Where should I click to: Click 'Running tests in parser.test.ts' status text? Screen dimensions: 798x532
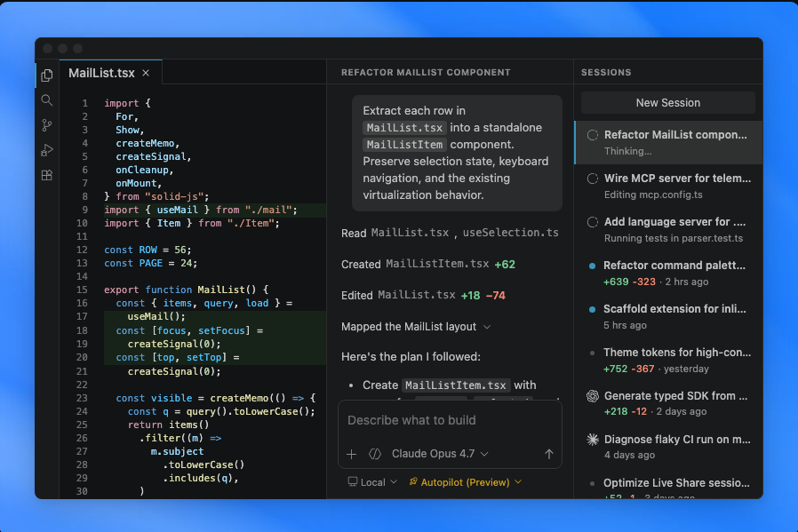coord(674,239)
